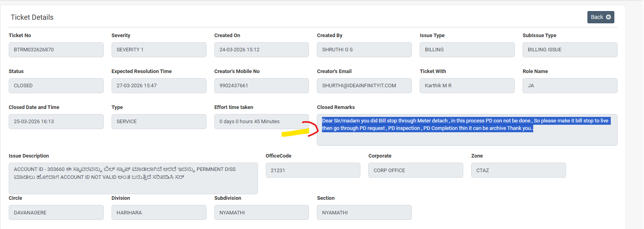Click the Creator's Mobile No field

(x=261, y=86)
